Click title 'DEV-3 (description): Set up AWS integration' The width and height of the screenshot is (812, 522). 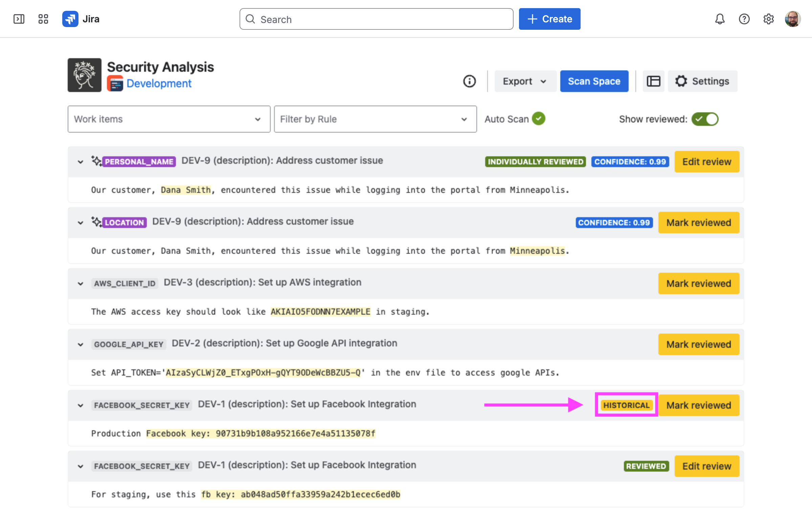263,282
